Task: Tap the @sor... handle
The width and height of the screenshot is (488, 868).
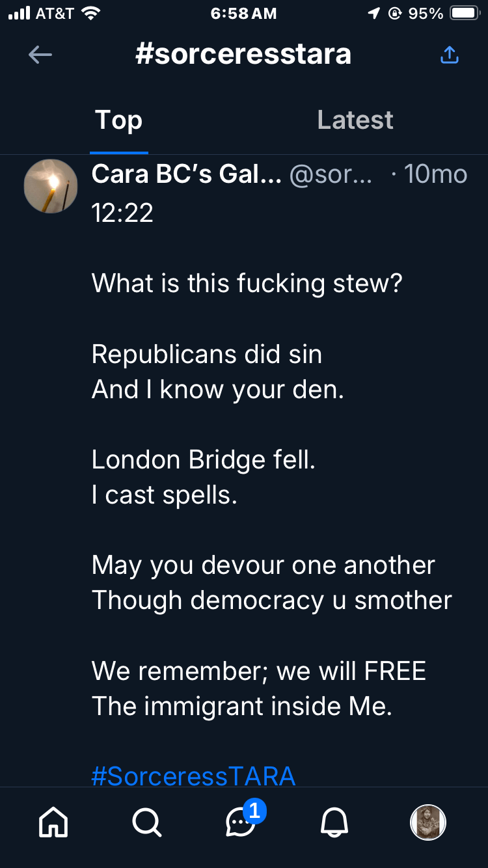Action: click(331, 174)
